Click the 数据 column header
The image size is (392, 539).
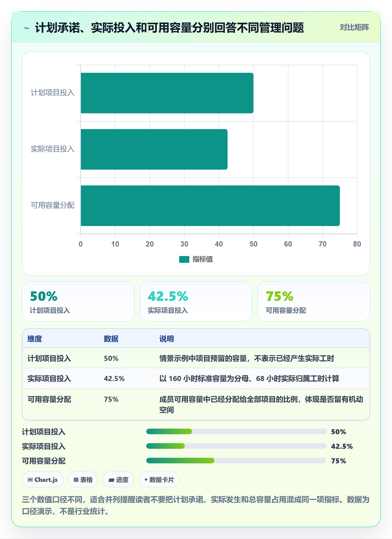point(111,339)
